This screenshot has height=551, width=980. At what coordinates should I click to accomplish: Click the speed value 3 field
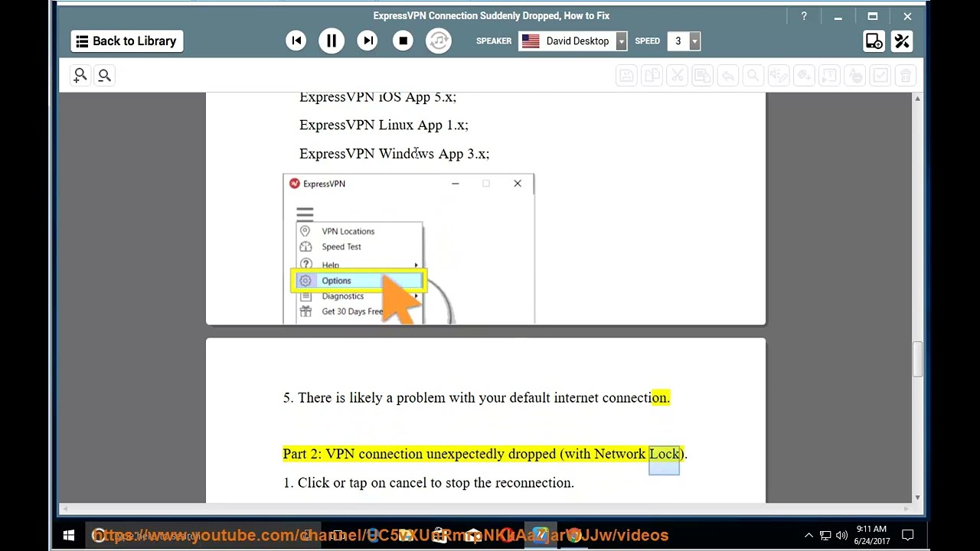tap(678, 41)
